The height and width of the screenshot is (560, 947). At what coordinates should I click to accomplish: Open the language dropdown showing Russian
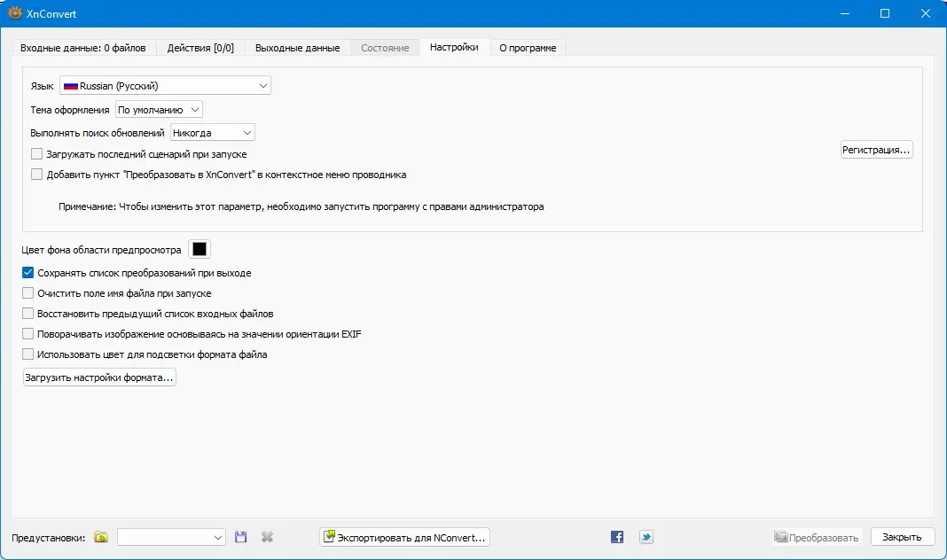165,86
